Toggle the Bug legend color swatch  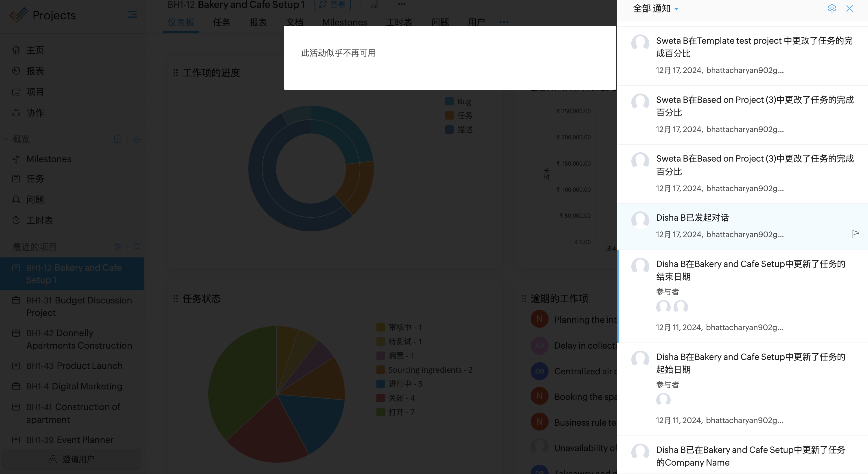[x=449, y=101]
